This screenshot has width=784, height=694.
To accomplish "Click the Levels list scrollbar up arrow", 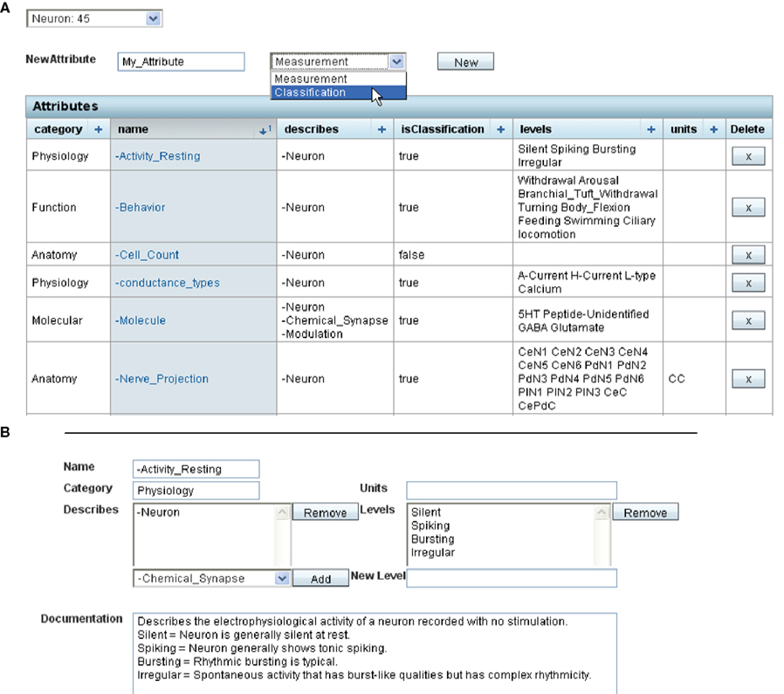I will (x=602, y=512).
